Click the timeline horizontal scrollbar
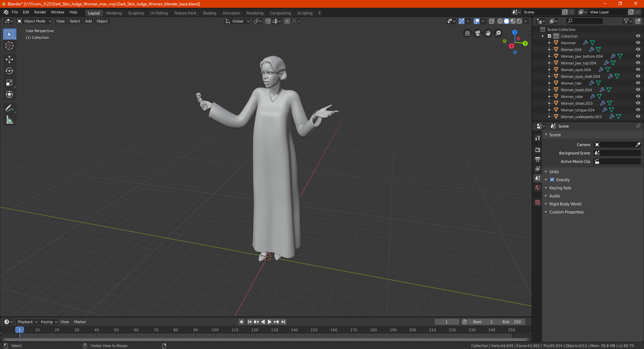This screenshot has height=349, width=644. pos(266,340)
